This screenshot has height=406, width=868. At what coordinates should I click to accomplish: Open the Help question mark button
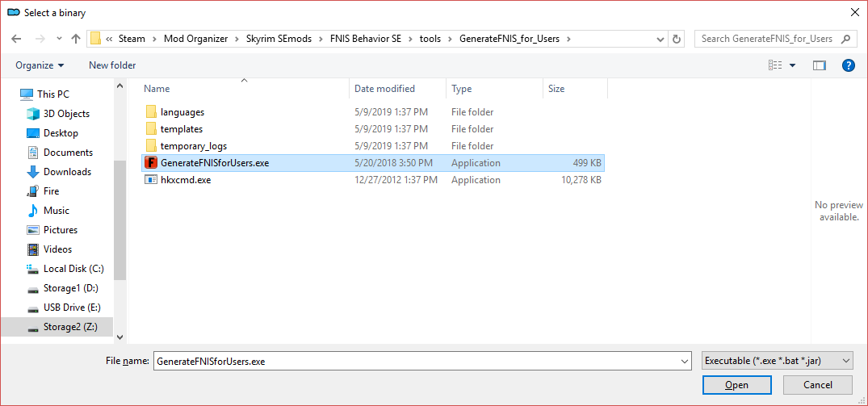[848, 65]
